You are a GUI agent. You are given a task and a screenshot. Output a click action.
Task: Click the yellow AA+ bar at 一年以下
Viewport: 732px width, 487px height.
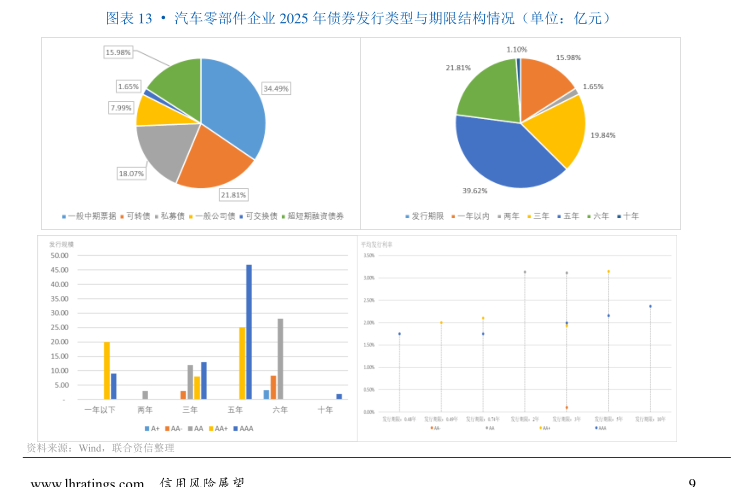click(x=107, y=371)
